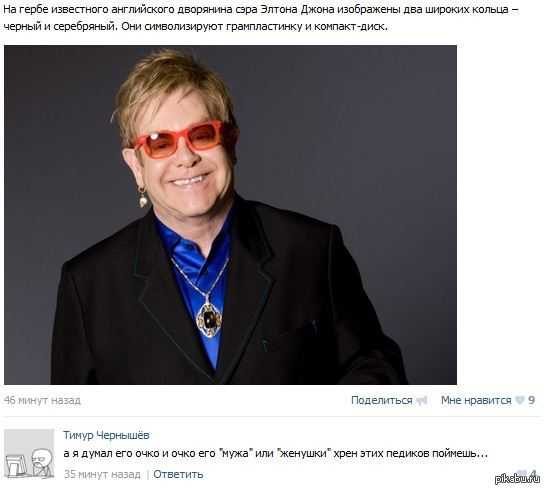Click the post caption about the герб

click(261, 17)
